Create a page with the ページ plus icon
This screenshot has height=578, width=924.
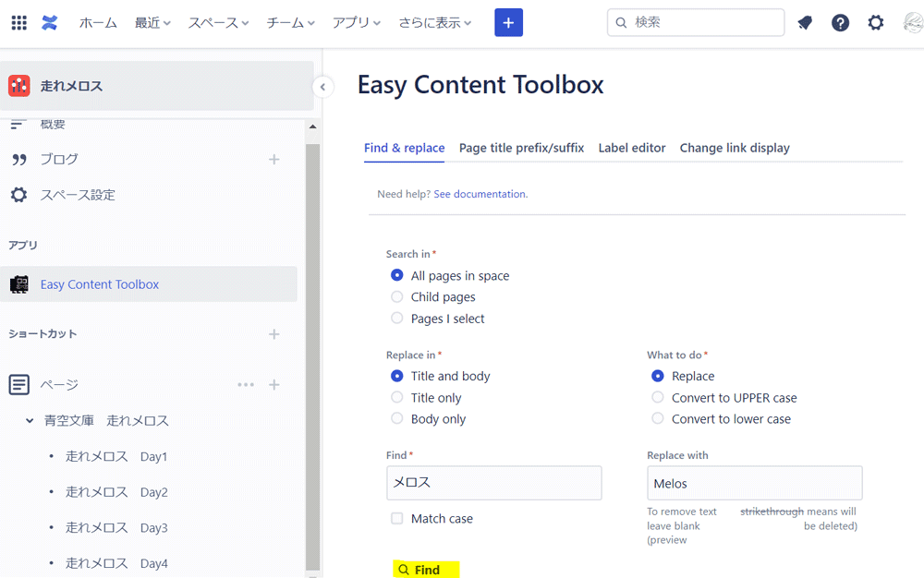[x=274, y=385]
